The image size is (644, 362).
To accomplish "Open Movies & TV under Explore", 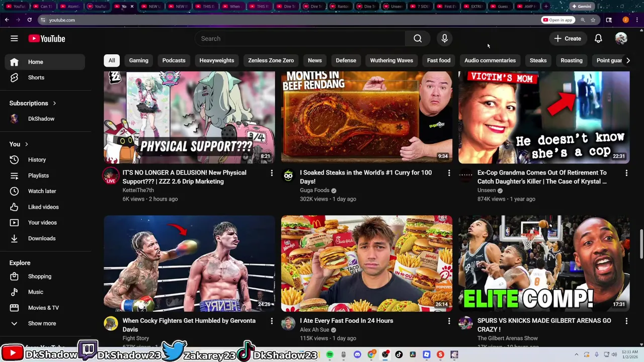I will [45, 308].
